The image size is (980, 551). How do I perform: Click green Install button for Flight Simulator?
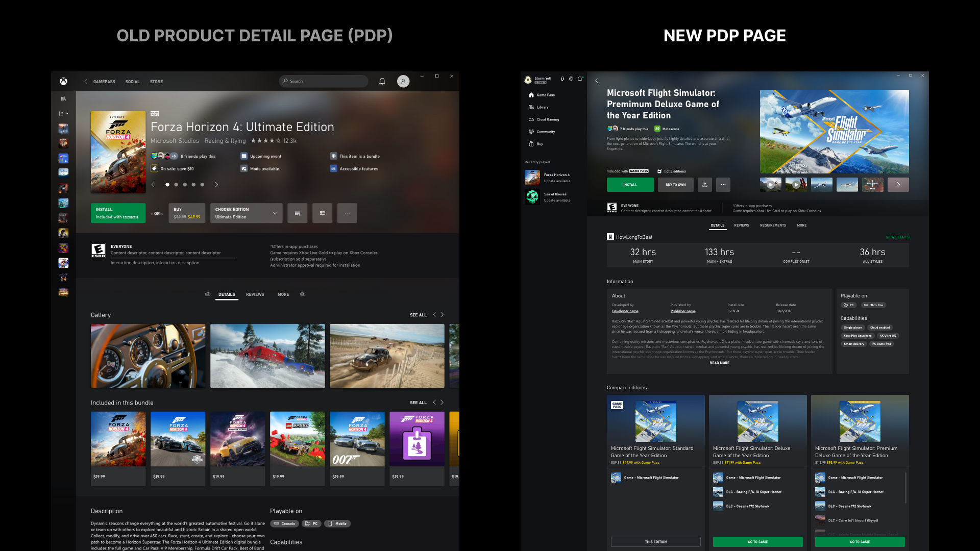630,185
